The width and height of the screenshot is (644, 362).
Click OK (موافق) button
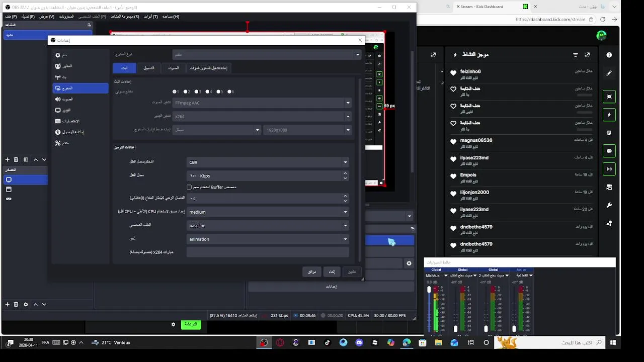click(312, 271)
